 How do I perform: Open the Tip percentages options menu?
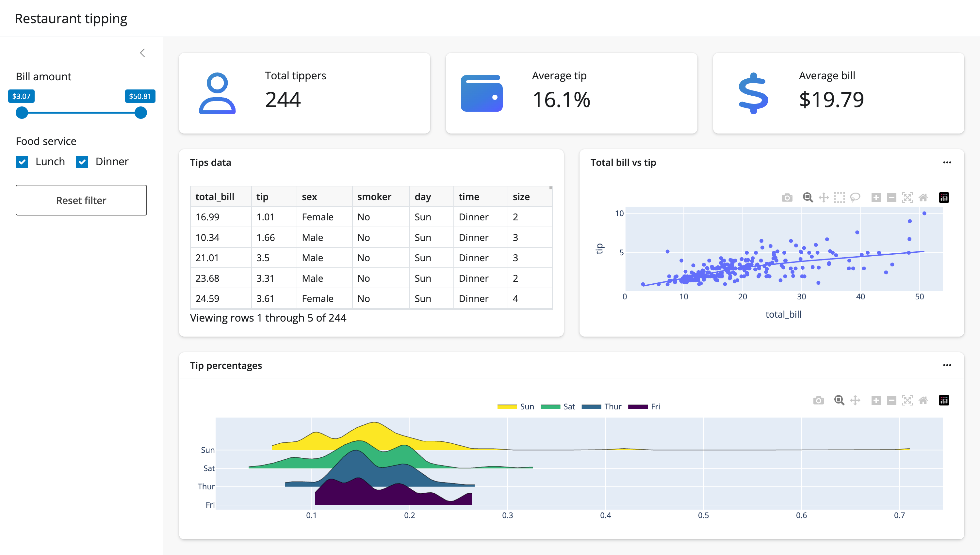click(x=947, y=365)
